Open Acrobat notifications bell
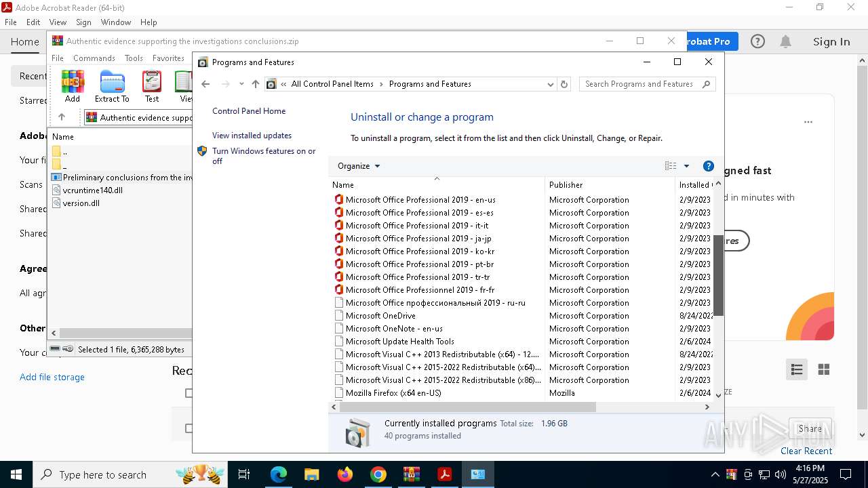 pyautogui.click(x=785, y=41)
